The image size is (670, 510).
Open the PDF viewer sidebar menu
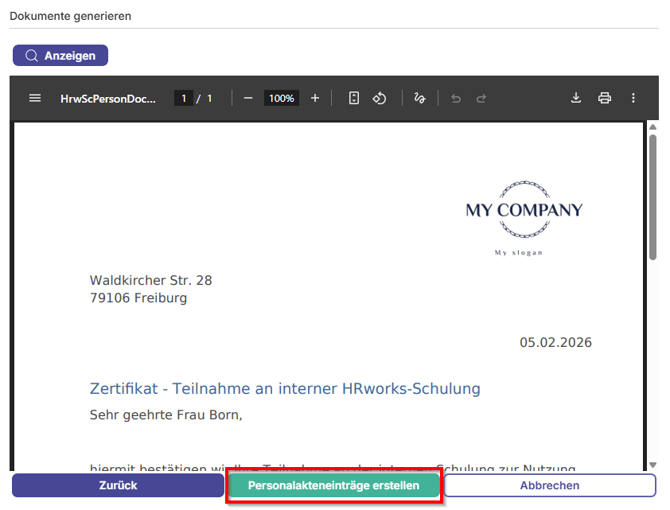click(35, 98)
